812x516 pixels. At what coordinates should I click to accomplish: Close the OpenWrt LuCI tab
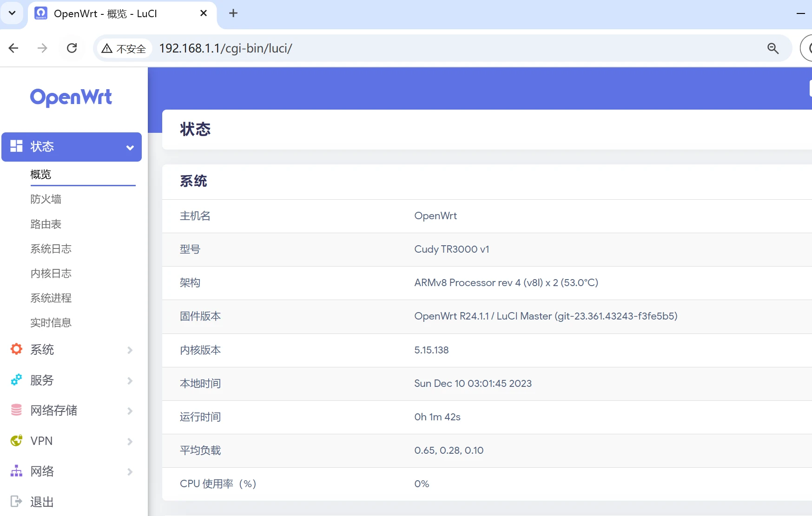point(203,13)
